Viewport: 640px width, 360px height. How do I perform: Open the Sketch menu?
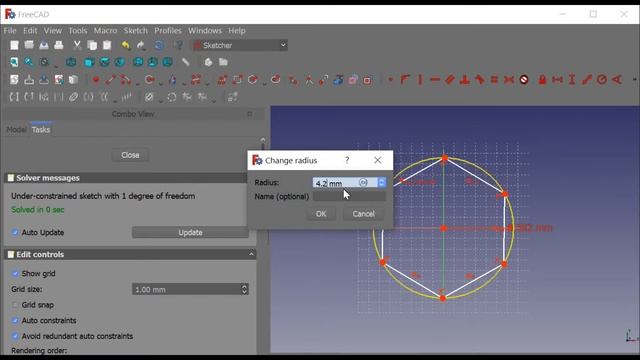(x=136, y=31)
